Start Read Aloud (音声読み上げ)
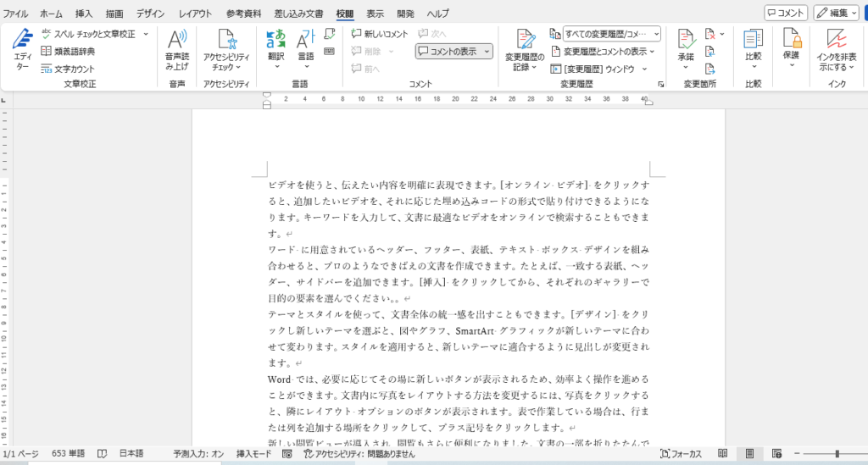868x465 pixels. click(177, 50)
